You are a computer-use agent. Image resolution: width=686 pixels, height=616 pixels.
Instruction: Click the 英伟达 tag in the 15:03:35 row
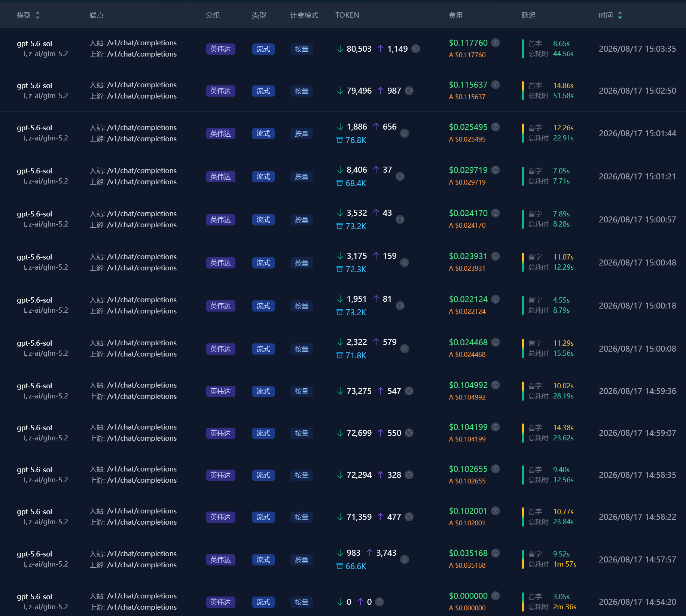(x=220, y=49)
